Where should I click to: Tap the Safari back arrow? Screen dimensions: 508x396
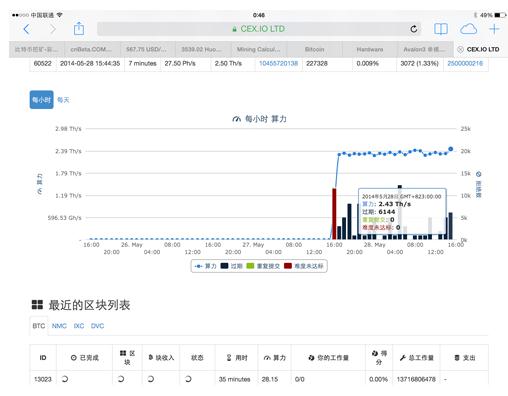(x=27, y=29)
